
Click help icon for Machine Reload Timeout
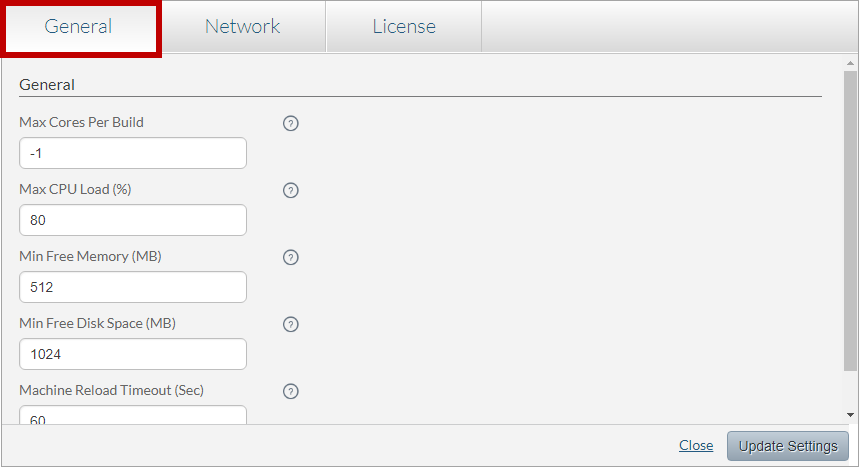(290, 391)
